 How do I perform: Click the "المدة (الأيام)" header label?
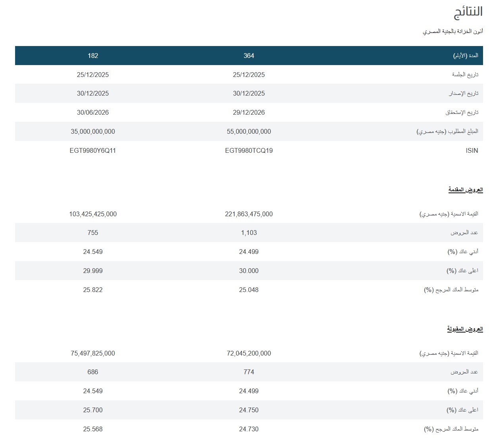pyautogui.click(x=466, y=56)
